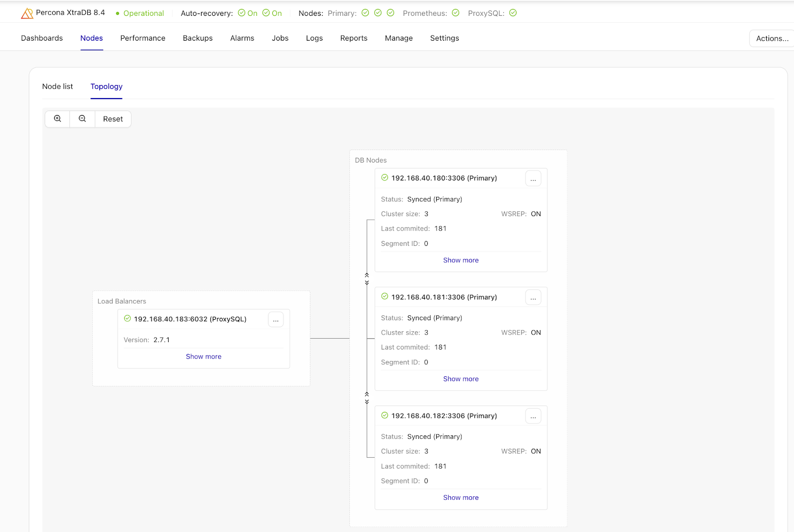Show more details for node 192.168.40.181
The height and width of the screenshot is (532, 794).
point(461,378)
